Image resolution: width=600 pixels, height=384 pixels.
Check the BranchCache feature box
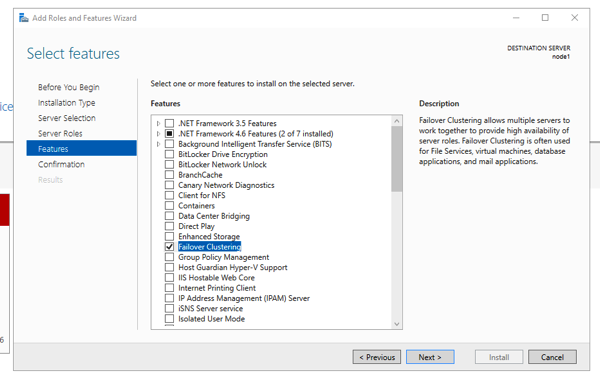click(x=169, y=175)
